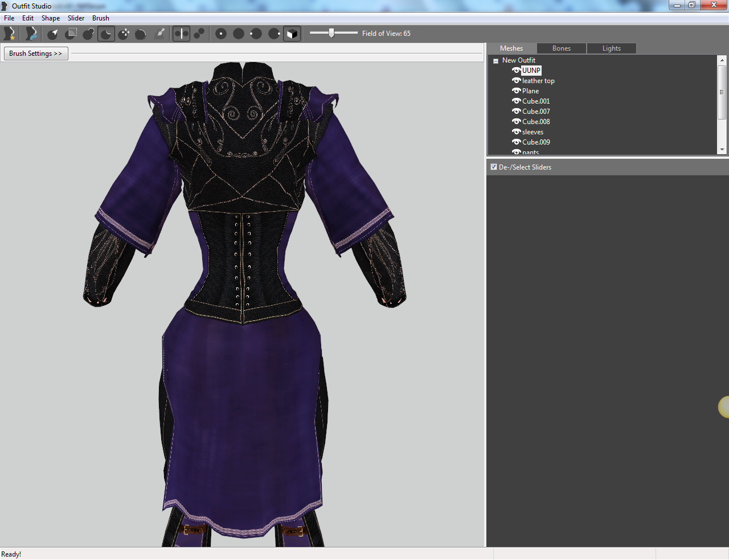Select the Move brush with arrows
This screenshot has height=560, width=729.
(124, 34)
